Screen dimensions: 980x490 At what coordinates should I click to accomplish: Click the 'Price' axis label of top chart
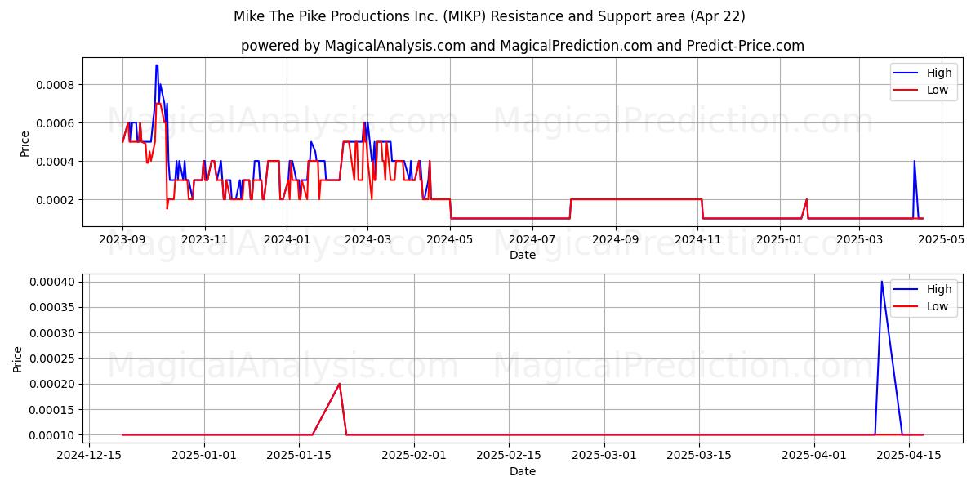[24, 143]
